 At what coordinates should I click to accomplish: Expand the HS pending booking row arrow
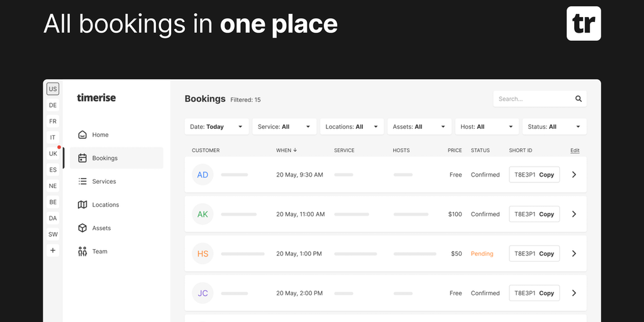(x=574, y=253)
